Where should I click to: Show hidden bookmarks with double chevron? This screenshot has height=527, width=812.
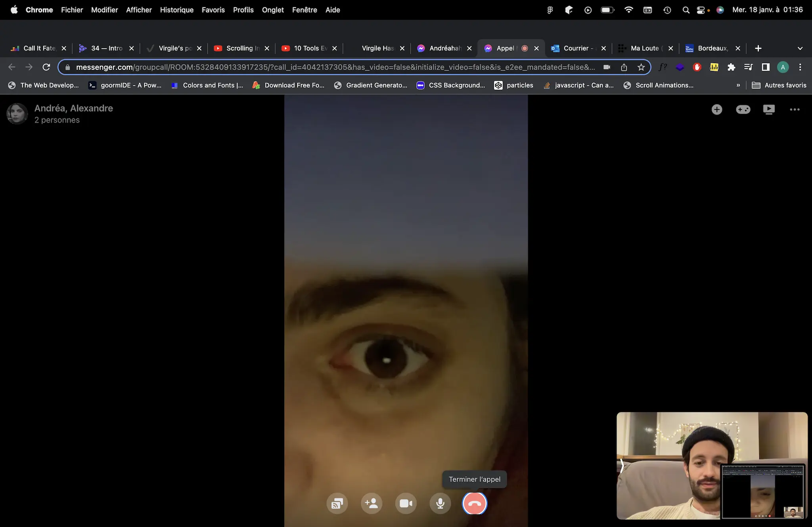[x=738, y=85]
